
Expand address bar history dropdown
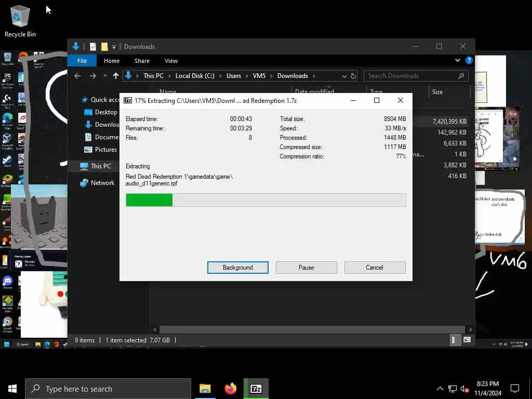coord(344,76)
